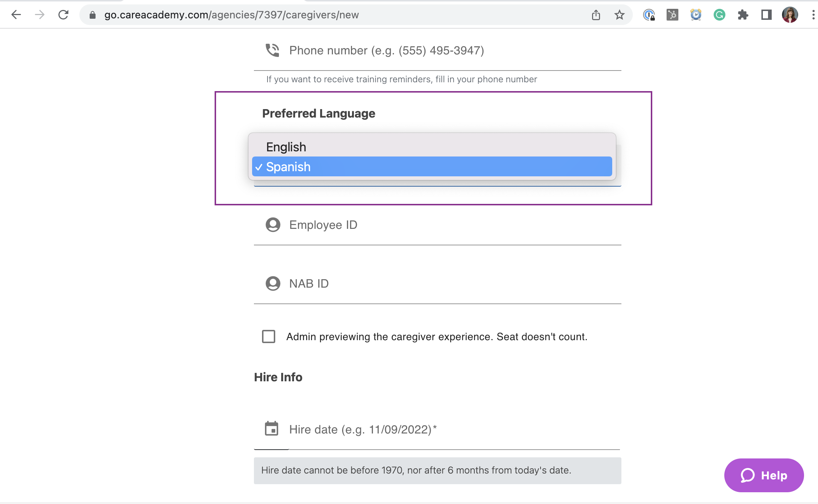818x504 pixels.
Task: Click the hire date calendar icon
Action: [x=272, y=429]
